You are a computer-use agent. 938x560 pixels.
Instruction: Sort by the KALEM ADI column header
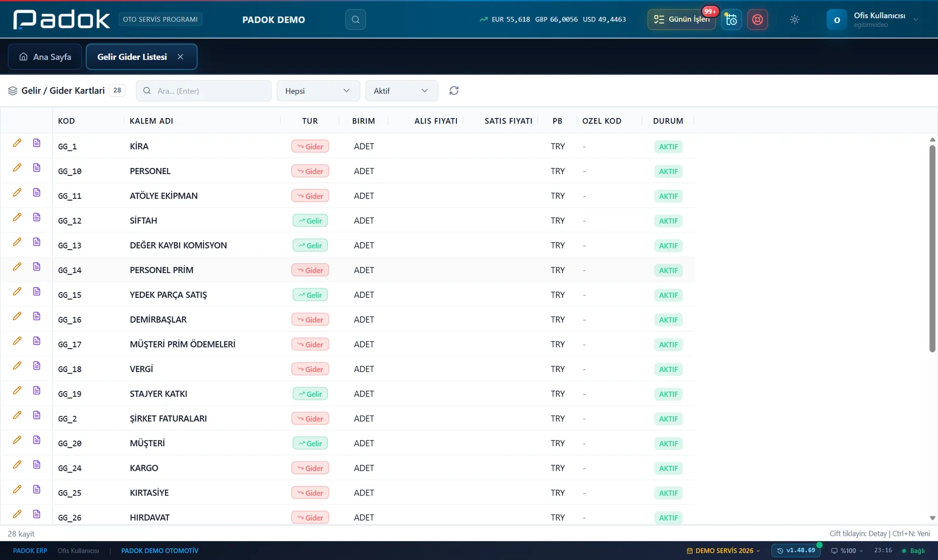[x=151, y=121]
